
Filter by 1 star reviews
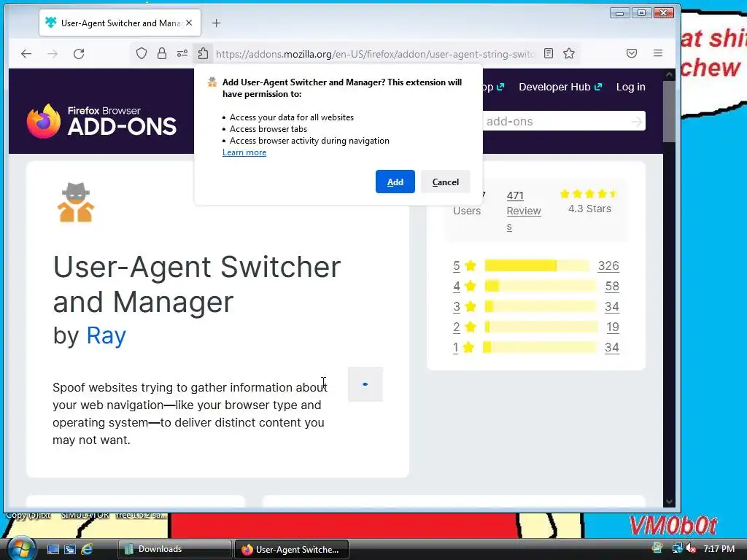click(x=463, y=348)
